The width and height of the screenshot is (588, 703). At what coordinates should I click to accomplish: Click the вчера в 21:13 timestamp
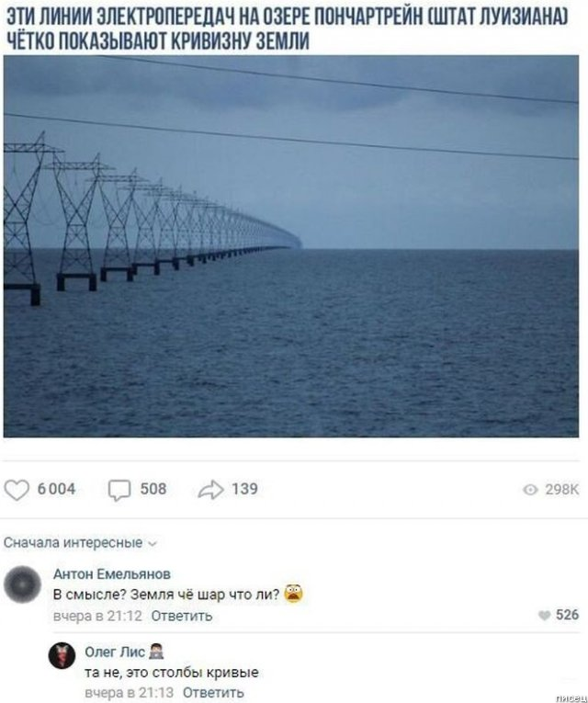tap(129, 692)
